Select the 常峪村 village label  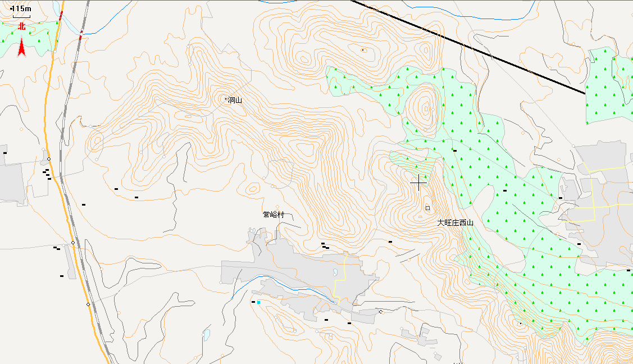[274, 215]
